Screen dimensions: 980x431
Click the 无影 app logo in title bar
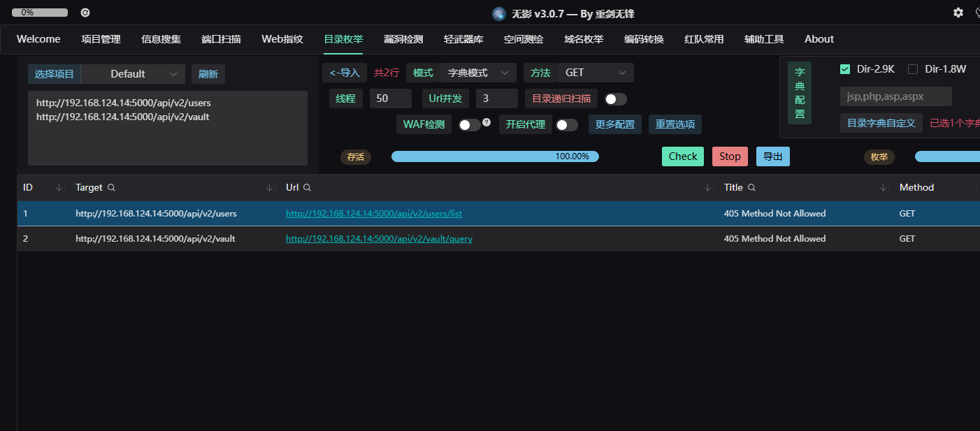(x=499, y=13)
